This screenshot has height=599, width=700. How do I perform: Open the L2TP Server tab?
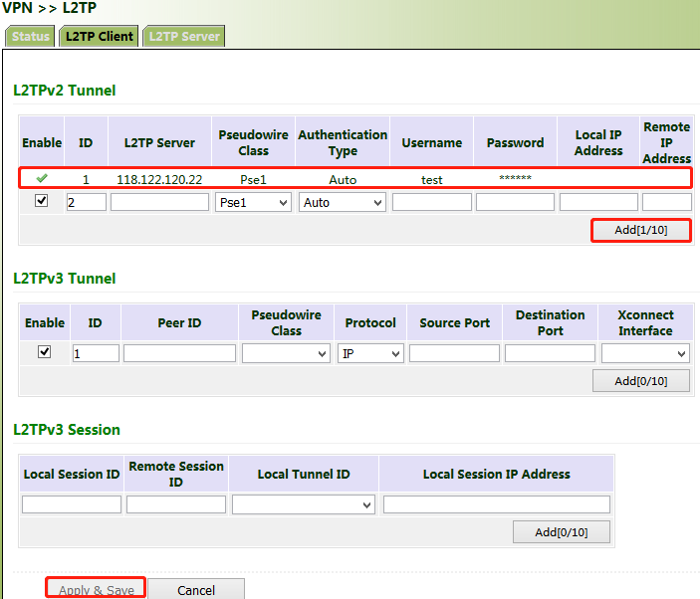tap(184, 36)
